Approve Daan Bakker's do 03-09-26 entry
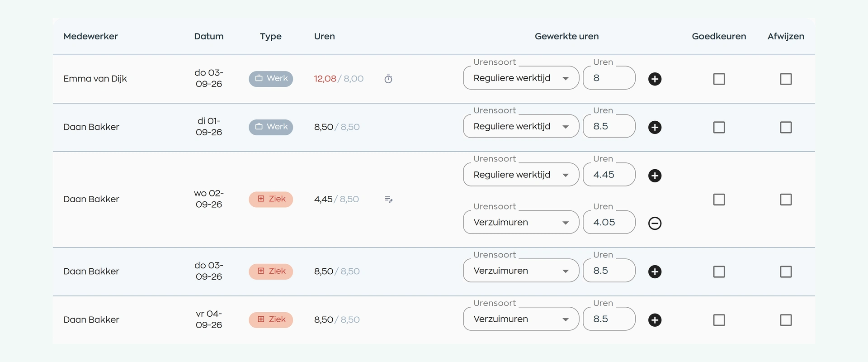This screenshot has height=362, width=868. pos(719,271)
